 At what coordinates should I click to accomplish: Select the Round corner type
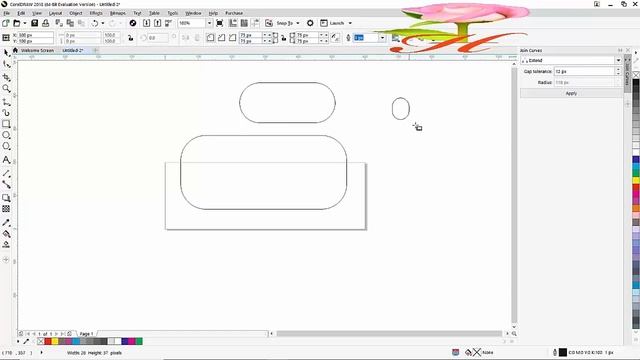(x=210, y=38)
